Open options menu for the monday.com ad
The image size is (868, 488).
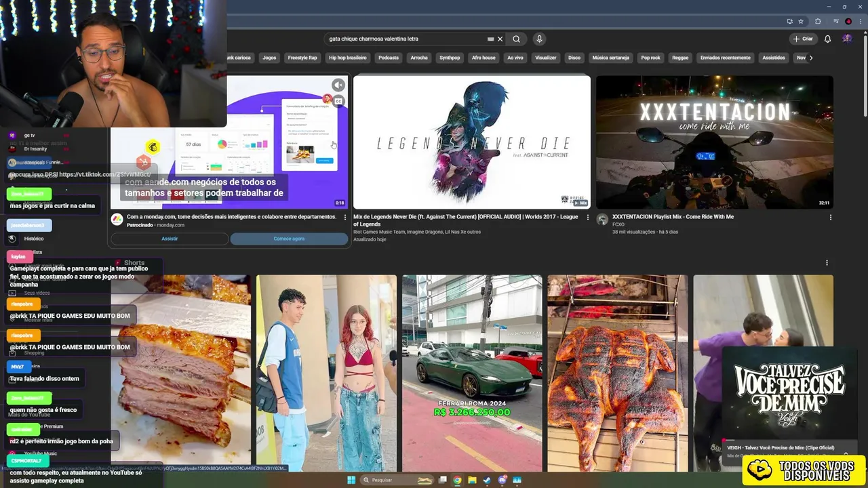click(x=345, y=217)
